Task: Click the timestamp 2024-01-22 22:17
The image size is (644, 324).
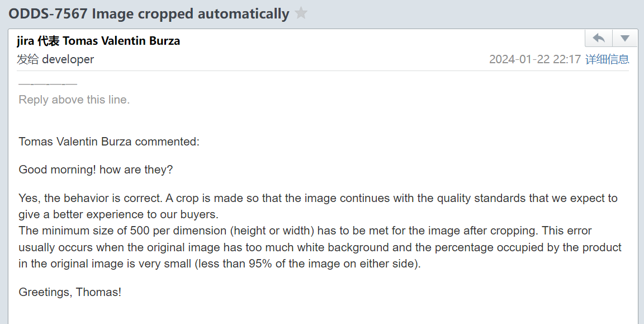Action: 535,59
